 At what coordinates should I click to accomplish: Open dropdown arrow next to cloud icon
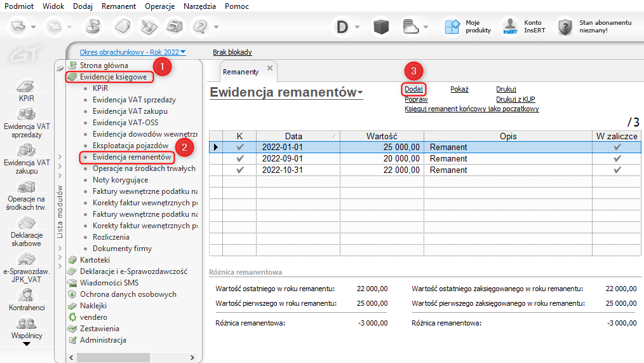[x=426, y=27]
